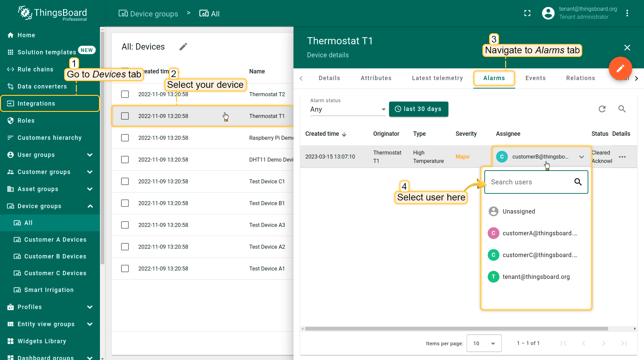Open Customers hierarchy icon
This screenshot has width=644, height=360.
click(x=10, y=138)
